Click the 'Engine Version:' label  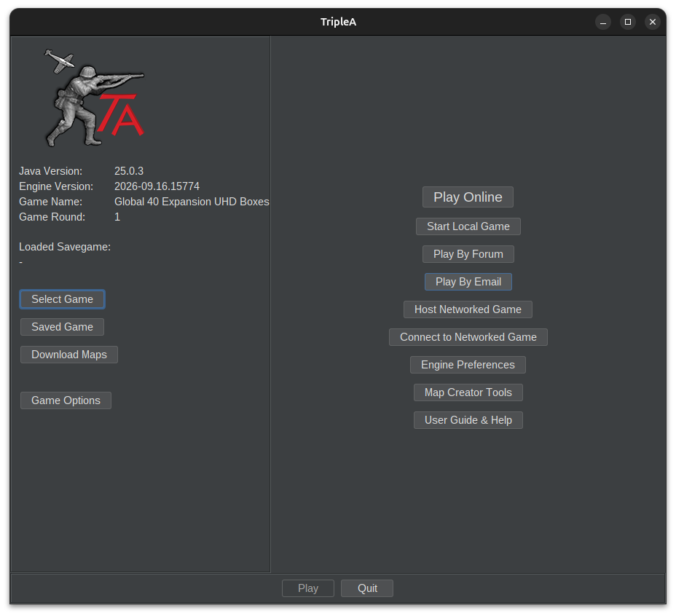pos(56,186)
